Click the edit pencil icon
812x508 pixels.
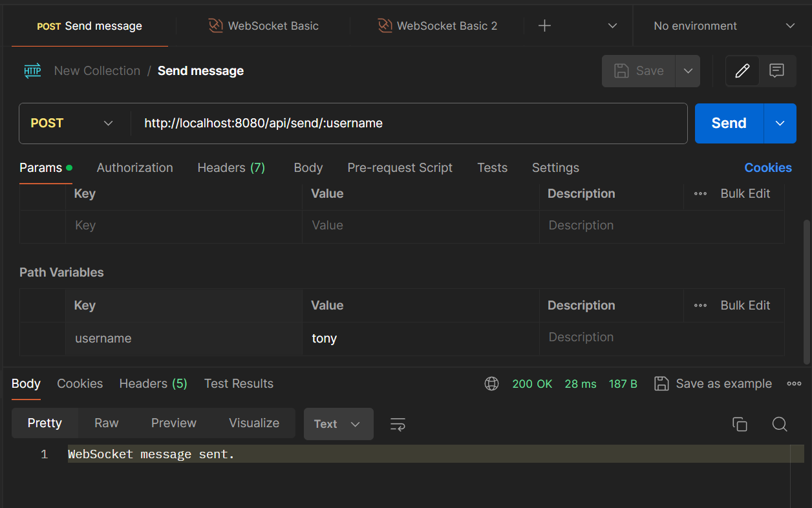coord(742,71)
